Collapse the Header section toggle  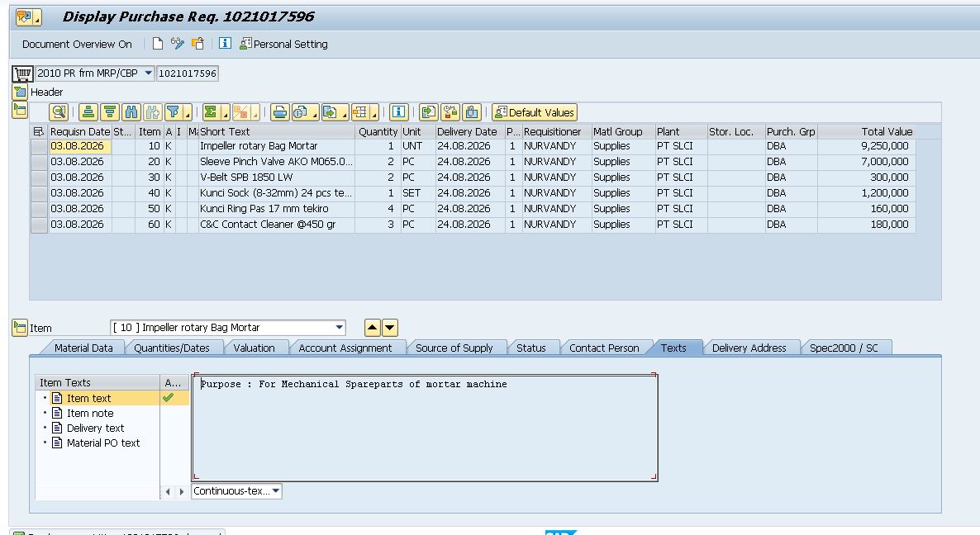click(20, 92)
